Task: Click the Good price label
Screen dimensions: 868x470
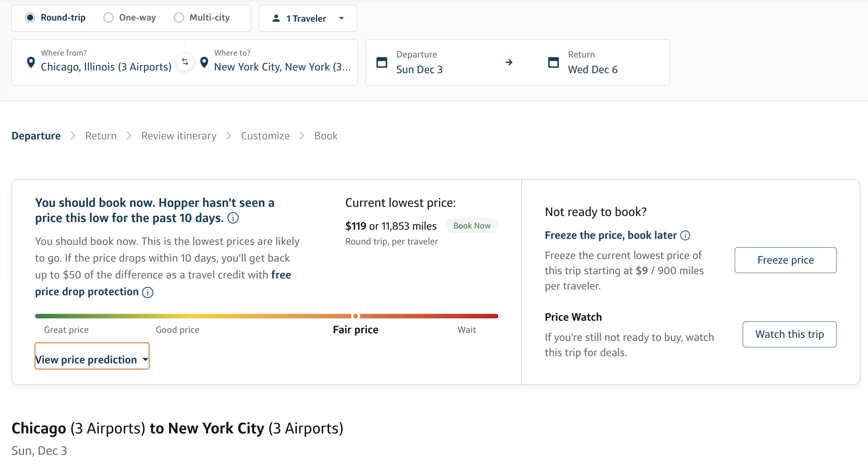Action: [x=177, y=330]
